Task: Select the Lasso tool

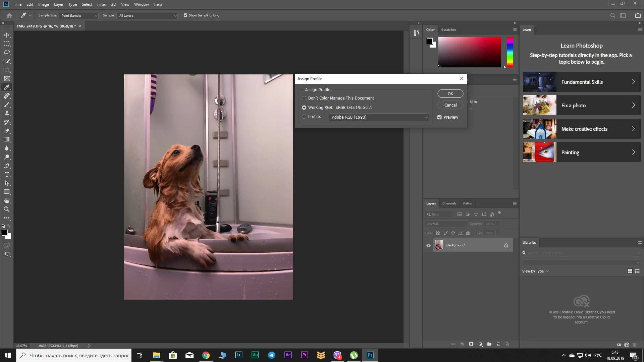Action: click(x=7, y=52)
